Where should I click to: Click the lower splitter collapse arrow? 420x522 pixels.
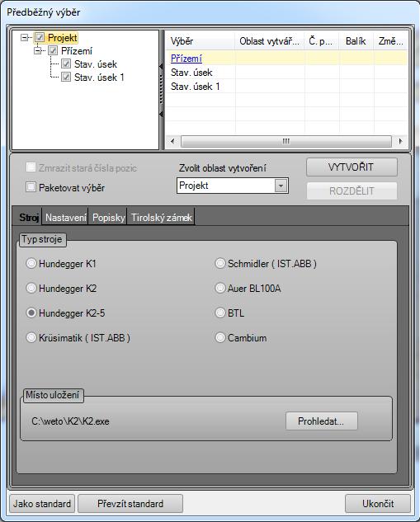click(x=161, y=114)
